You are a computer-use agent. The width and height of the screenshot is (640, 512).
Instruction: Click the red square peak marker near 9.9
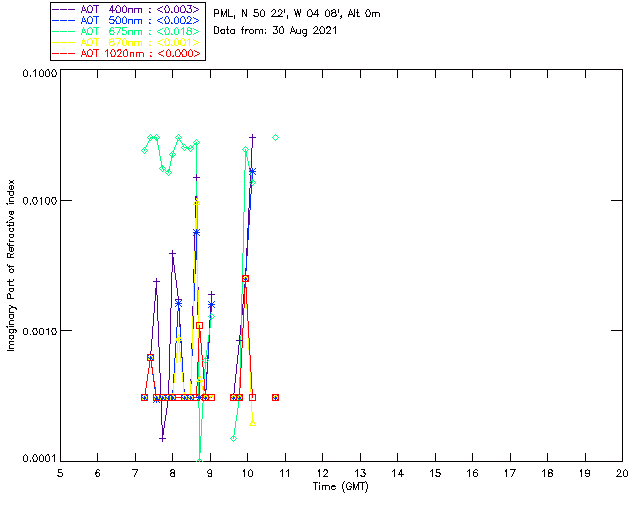click(245, 278)
